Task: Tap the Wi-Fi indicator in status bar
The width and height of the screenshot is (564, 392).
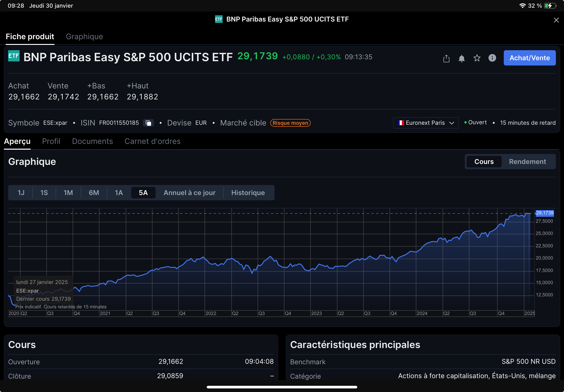Action: pos(522,6)
